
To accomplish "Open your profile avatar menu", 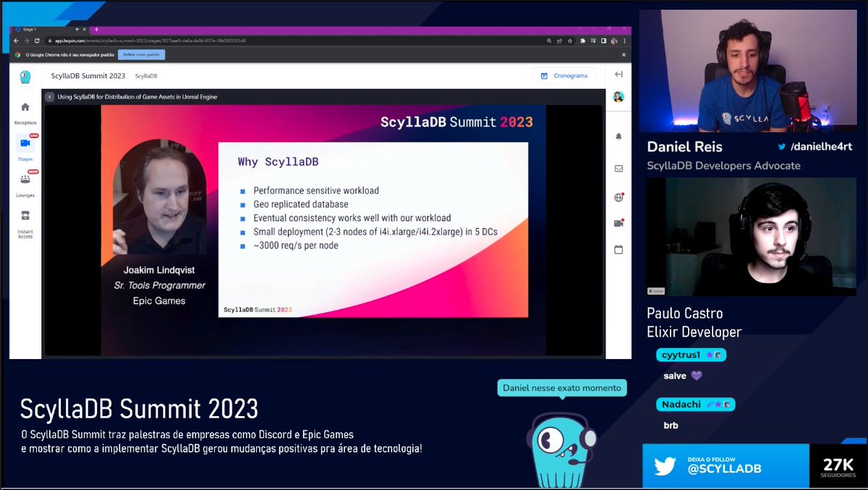I will click(x=618, y=97).
